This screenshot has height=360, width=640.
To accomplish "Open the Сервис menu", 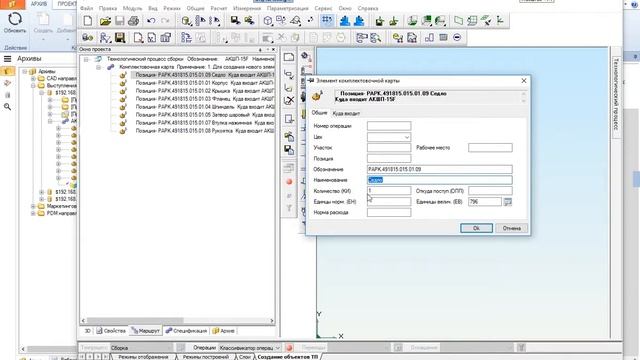I will point(323,8).
